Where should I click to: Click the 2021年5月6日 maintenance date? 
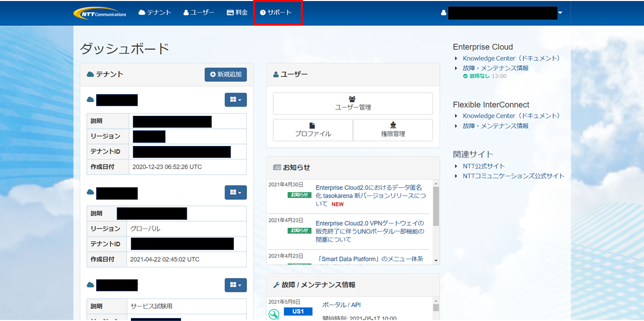(284, 302)
